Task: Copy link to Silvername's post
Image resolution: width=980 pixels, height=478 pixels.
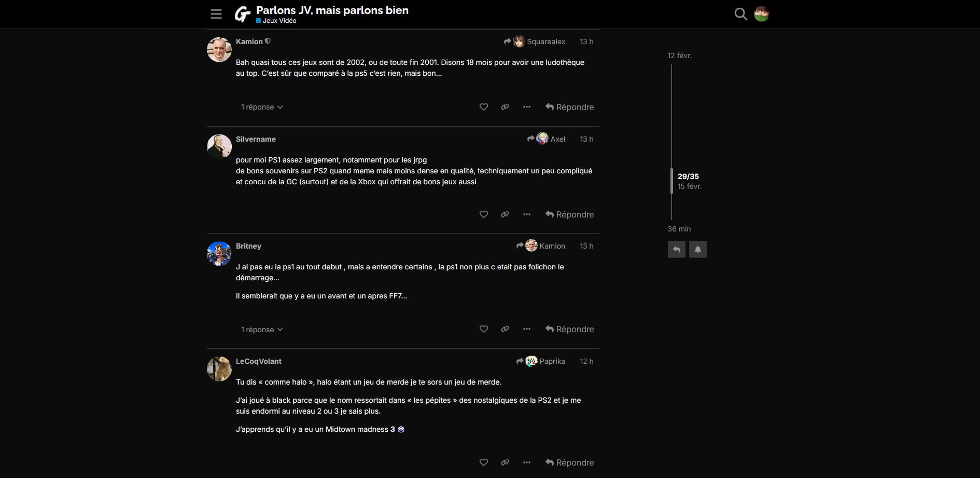Action: pyautogui.click(x=505, y=214)
